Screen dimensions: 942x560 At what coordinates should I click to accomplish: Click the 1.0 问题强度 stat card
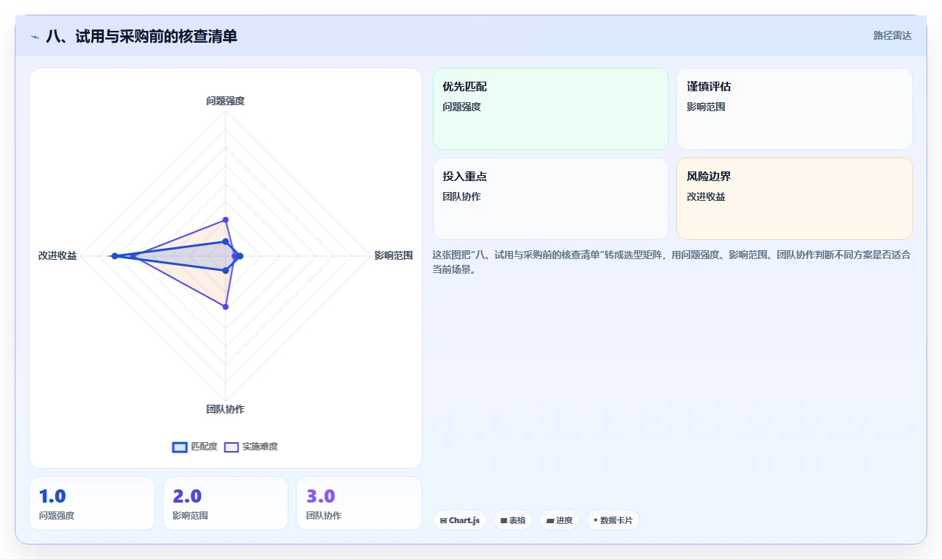click(92, 503)
